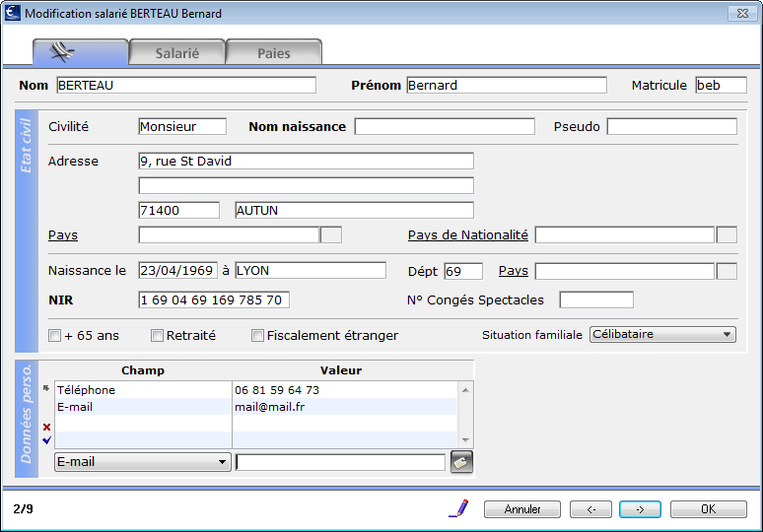Click the Pays link under address
The width and height of the screenshot is (763, 532).
pos(63,235)
